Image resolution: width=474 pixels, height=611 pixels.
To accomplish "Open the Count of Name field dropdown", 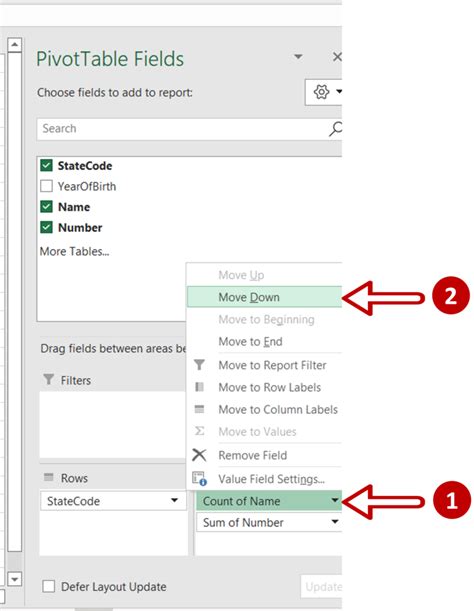I will (335, 500).
